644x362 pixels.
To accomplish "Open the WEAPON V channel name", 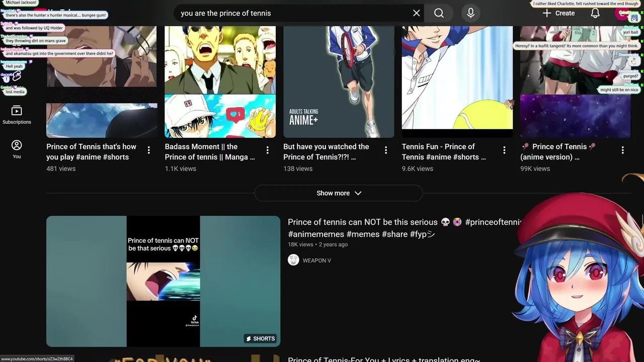I will point(317,260).
